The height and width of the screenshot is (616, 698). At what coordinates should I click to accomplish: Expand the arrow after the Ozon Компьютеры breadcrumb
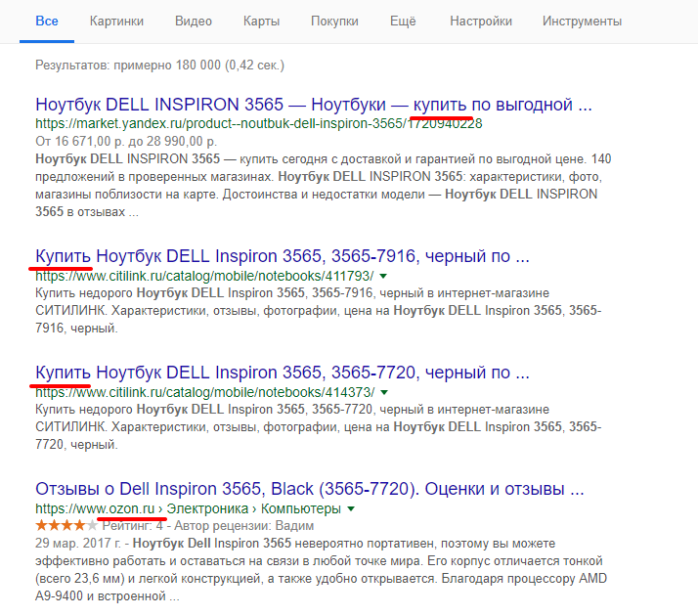pos(351,509)
